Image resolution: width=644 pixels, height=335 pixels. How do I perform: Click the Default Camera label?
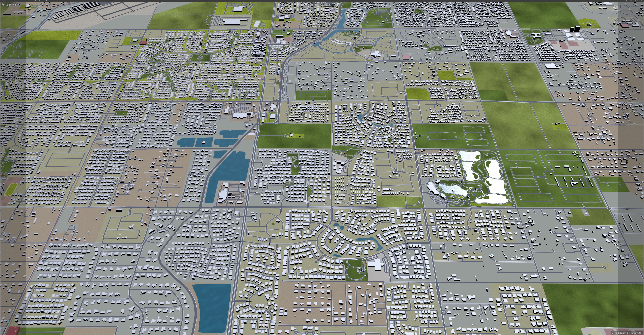click(320, 5)
